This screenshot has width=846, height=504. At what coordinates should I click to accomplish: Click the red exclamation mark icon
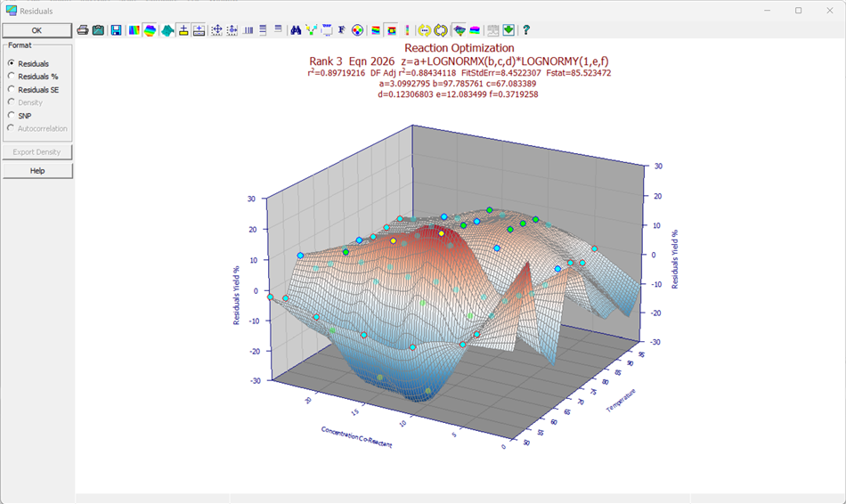[407, 30]
